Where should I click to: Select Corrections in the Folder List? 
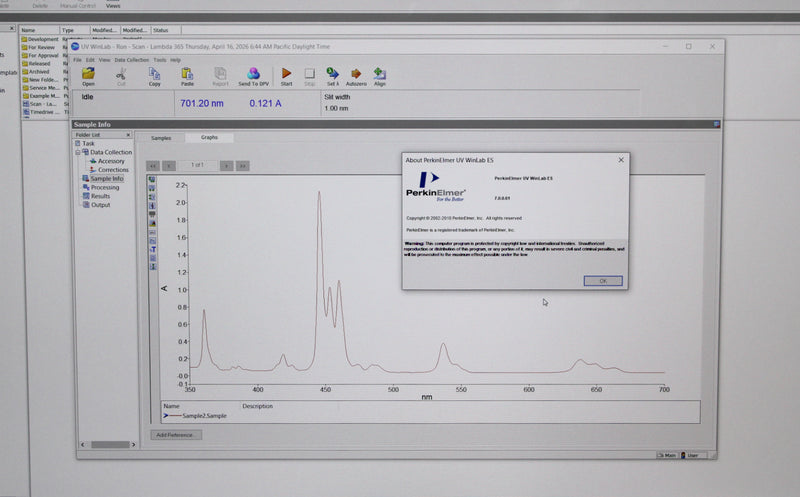[x=113, y=169]
